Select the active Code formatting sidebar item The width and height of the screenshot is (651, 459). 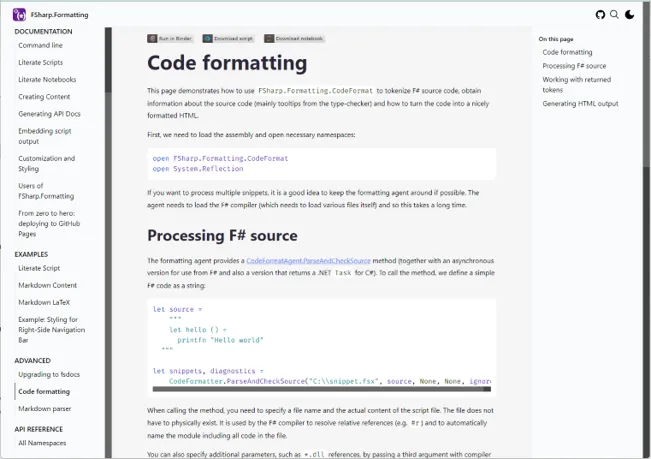click(44, 391)
